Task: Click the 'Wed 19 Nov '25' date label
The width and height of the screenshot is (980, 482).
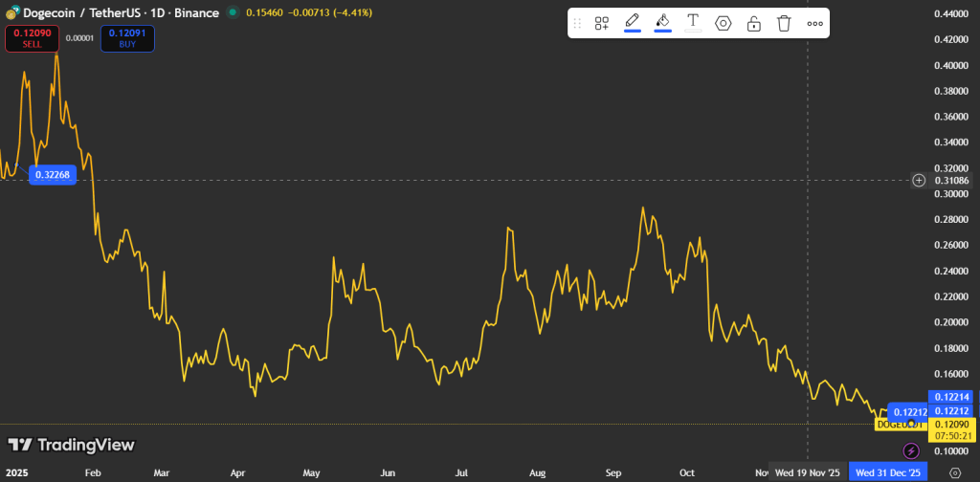Action: point(808,472)
